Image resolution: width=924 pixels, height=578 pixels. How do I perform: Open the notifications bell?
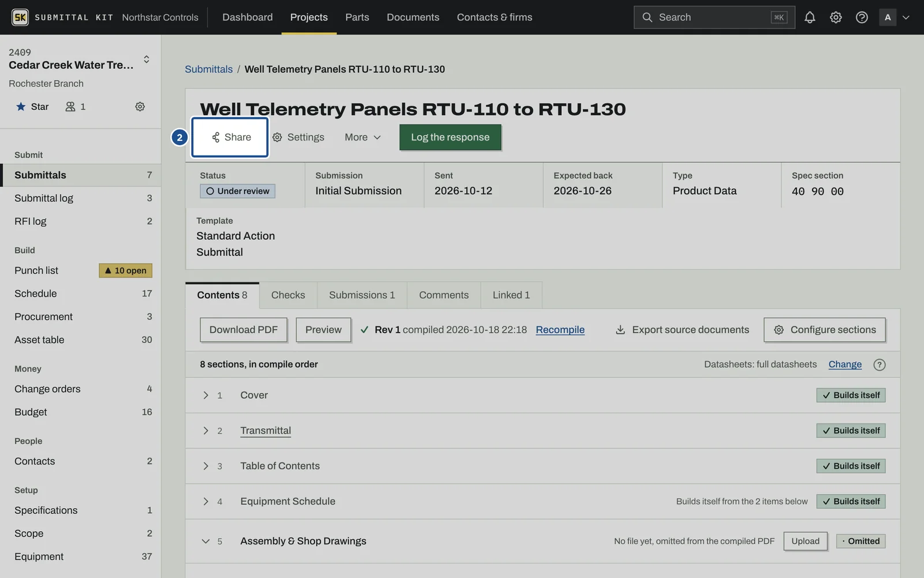[x=810, y=17]
